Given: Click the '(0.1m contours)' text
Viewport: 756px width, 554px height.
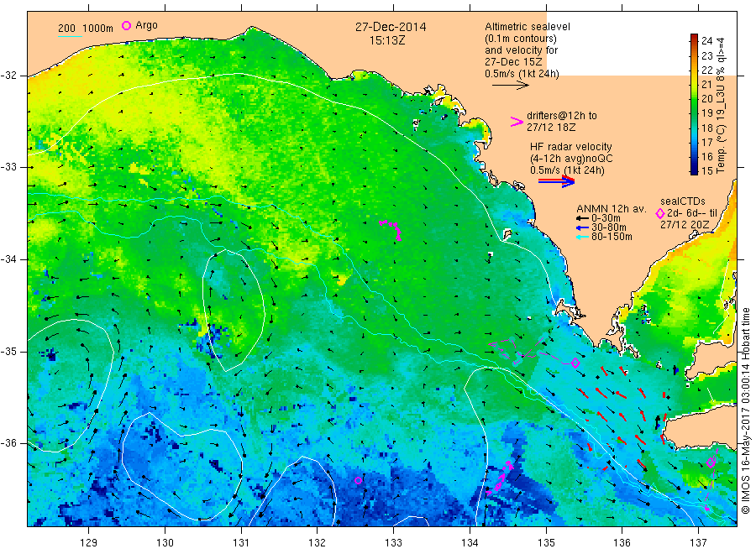Looking at the screenshot, I should point(521,39).
